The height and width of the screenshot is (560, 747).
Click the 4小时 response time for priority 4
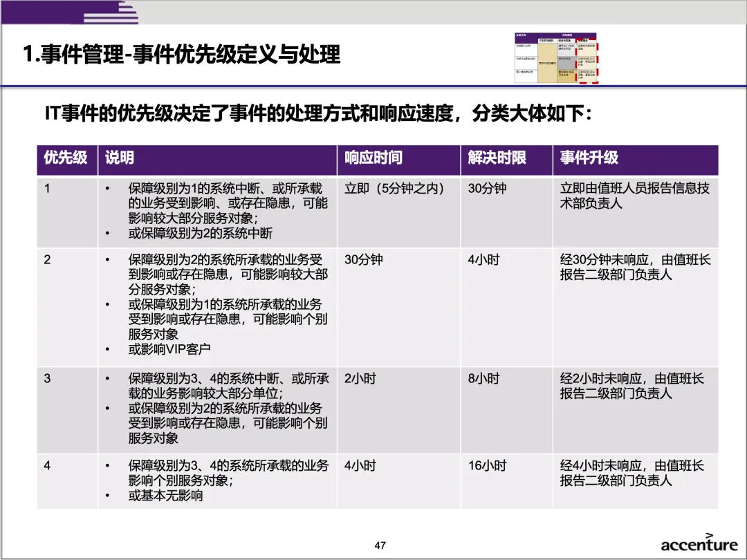(360, 466)
